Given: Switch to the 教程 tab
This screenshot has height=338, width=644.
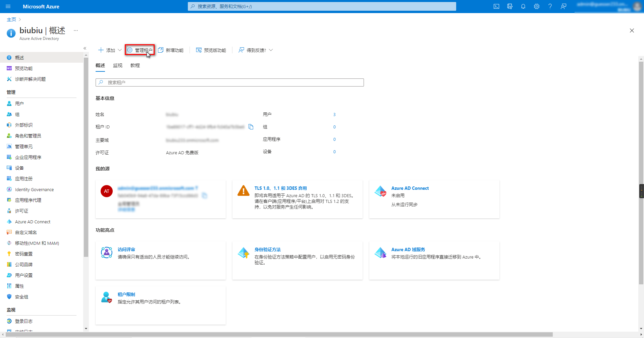Looking at the screenshot, I should [135, 65].
